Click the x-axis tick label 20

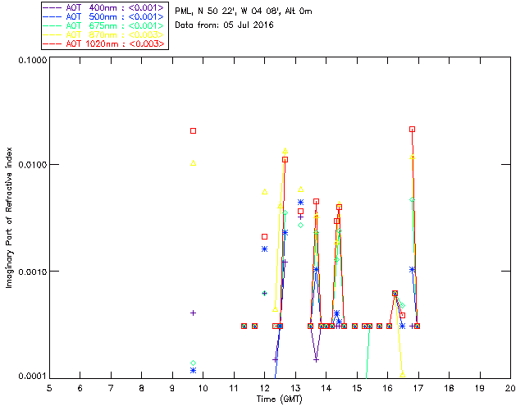point(510,387)
